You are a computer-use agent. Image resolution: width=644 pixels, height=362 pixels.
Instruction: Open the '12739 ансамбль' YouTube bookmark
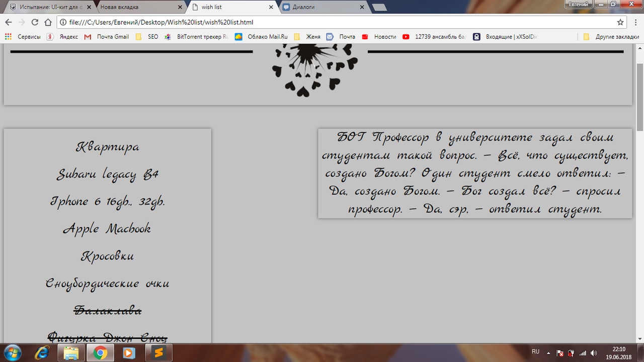pos(435,37)
